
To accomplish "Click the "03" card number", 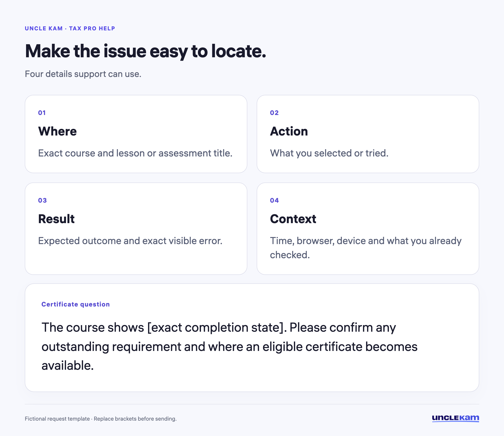I will point(42,200).
